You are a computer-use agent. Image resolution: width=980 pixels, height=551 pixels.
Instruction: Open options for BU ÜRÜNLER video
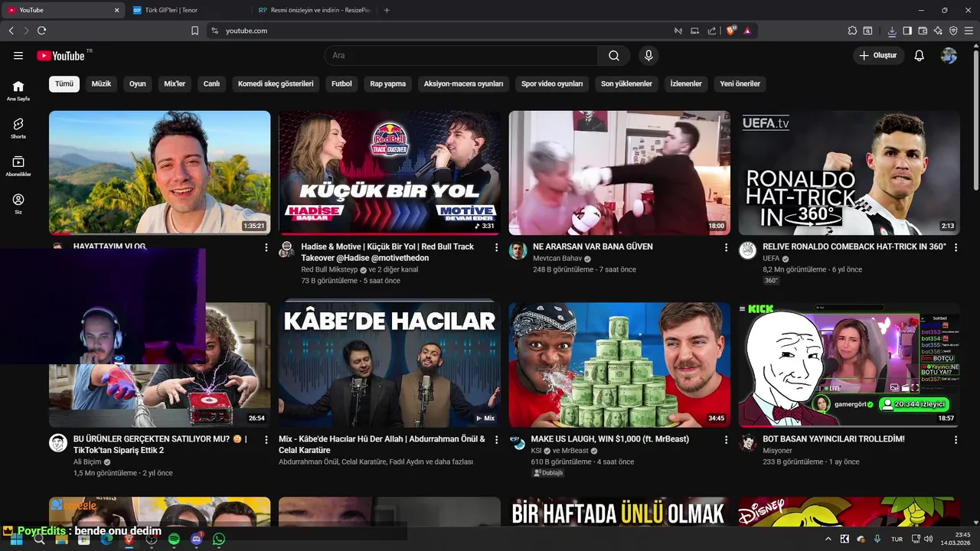(x=266, y=440)
